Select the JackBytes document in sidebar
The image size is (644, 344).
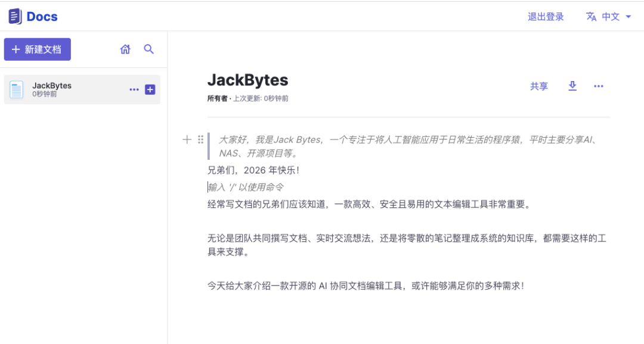click(x=82, y=89)
